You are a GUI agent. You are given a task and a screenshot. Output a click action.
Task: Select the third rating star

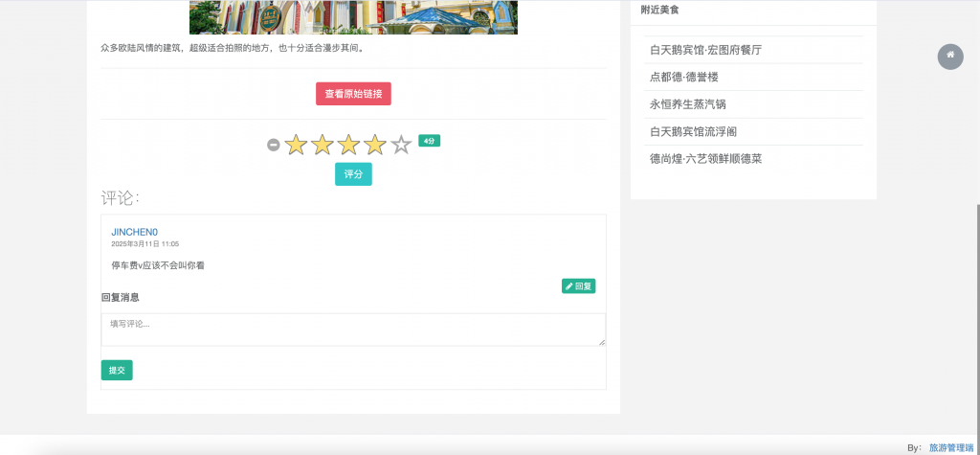pos(348,145)
